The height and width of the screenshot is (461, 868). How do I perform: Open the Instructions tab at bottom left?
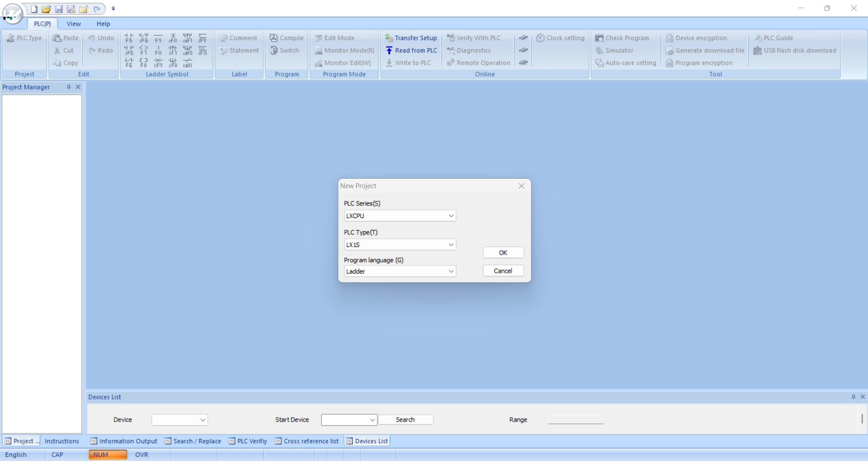point(62,441)
